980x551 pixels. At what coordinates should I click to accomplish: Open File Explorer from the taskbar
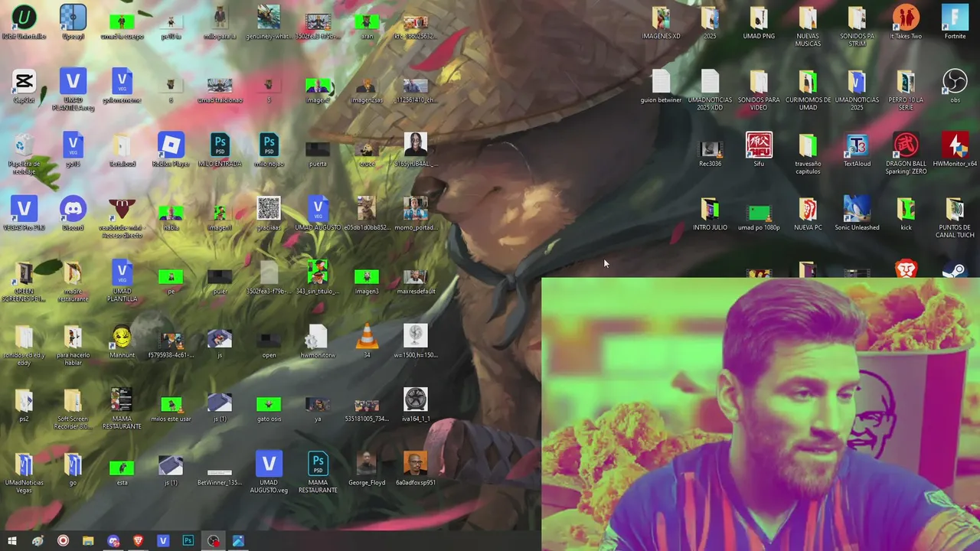click(88, 541)
